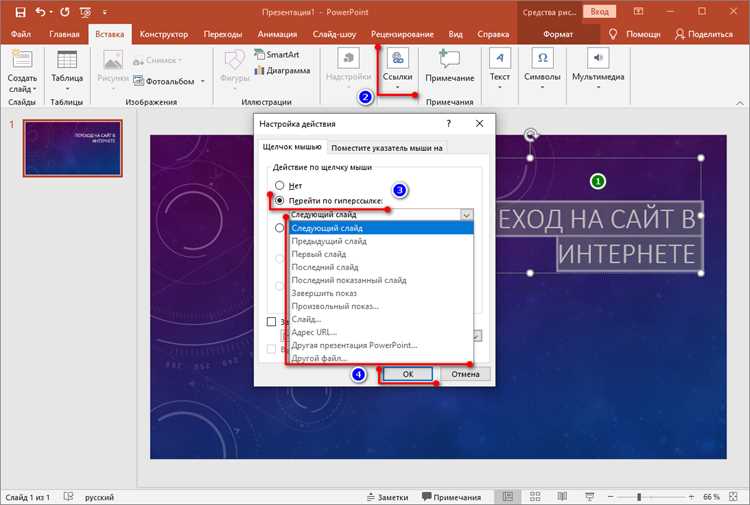750x505 pixels.
Task: Tick the sound checkbox in dialog
Action: (271, 321)
